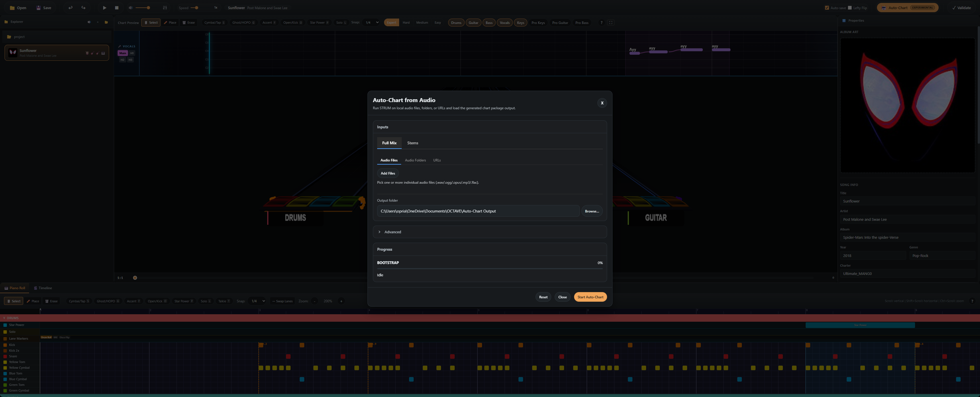This screenshot has height=397, width=980.
Task: Click the question mark help icon in Chart Preview
Action: (601, 23)
